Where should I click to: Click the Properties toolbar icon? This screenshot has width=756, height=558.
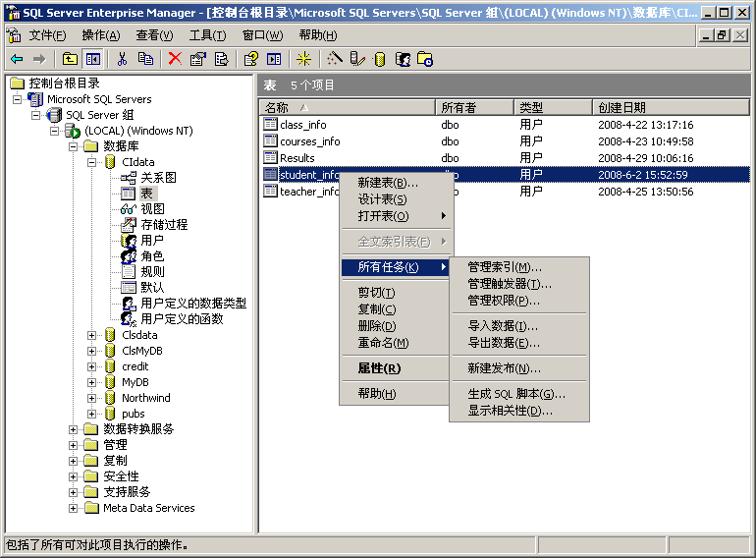197,59
